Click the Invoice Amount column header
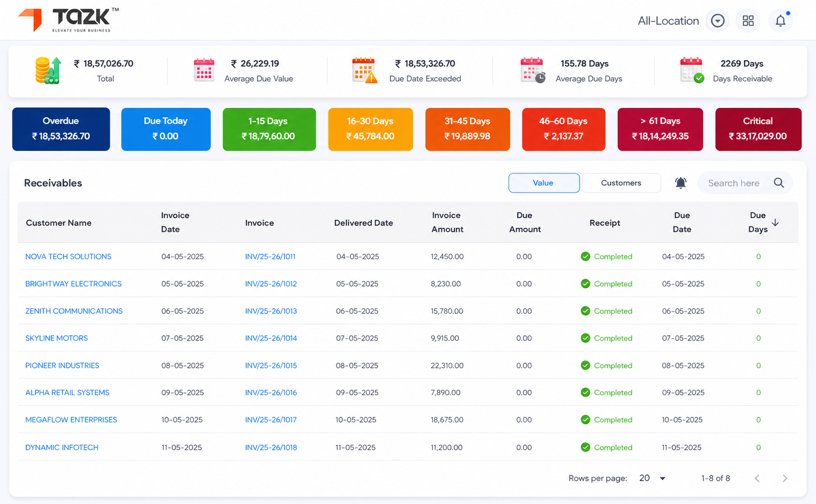816x504 pixels. (x=447, y=222)
